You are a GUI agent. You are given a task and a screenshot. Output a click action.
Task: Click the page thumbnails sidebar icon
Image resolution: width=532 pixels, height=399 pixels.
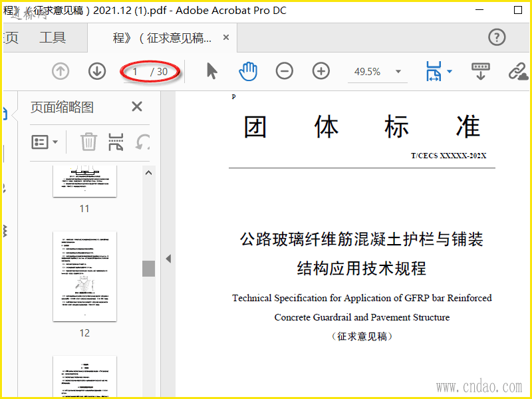pos(5,114)
